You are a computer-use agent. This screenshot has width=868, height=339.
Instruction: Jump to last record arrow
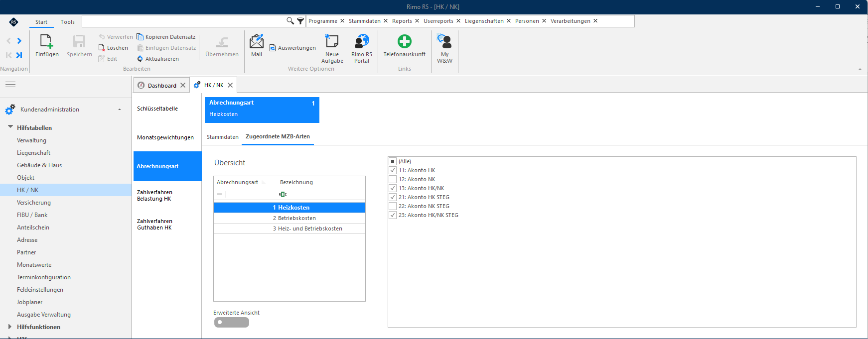pos(19,55)
